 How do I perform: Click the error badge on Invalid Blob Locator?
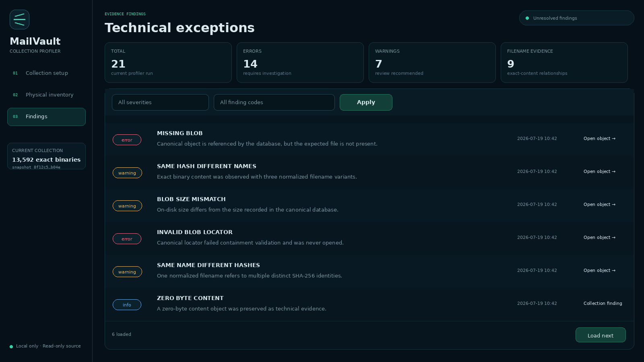[127, 239]
